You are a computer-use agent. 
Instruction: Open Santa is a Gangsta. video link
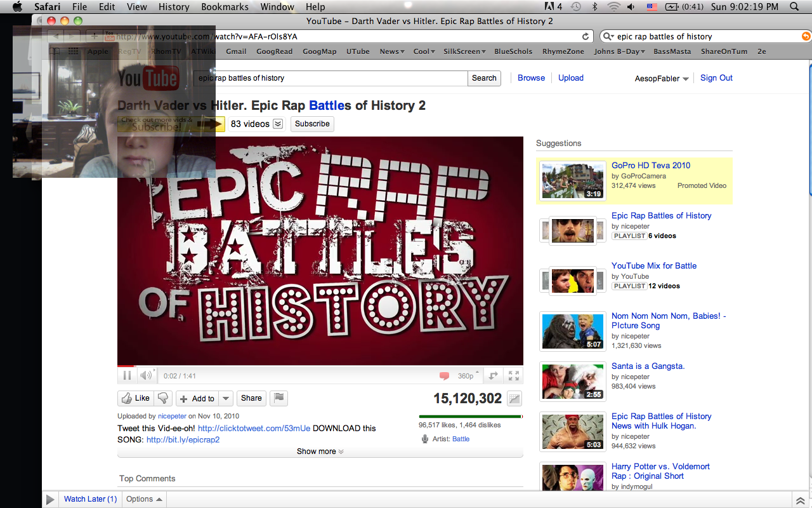tap(648, 366)
